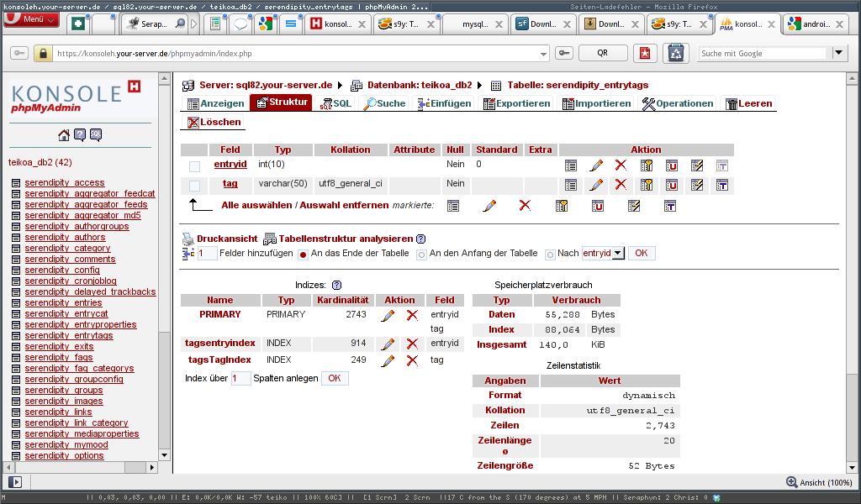Edit the tag field with pencil icon

coord(596,185)
